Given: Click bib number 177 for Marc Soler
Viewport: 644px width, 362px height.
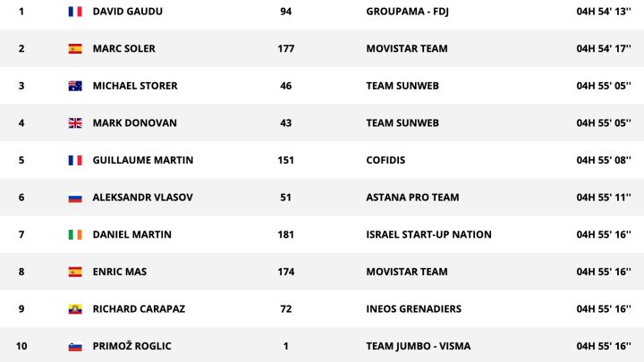Looking at the screenshot, I should click(286, 49).
